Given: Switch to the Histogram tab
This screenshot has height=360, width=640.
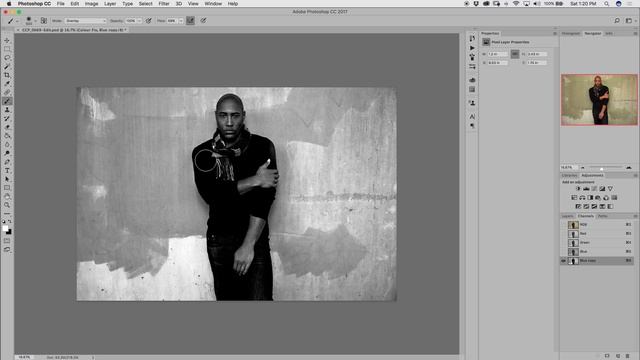Looking at the screenshot, I should coord(571,33).
